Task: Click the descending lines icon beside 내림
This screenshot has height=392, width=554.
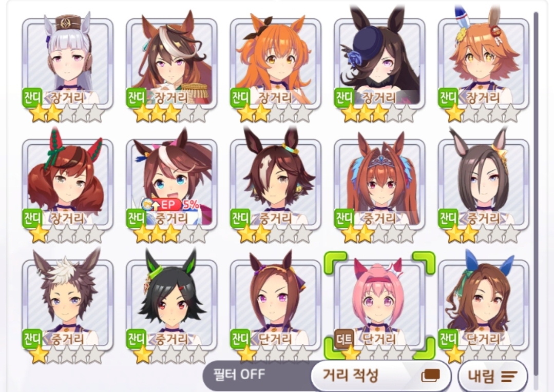Action: pyautogui.click(x=509, y=377)
